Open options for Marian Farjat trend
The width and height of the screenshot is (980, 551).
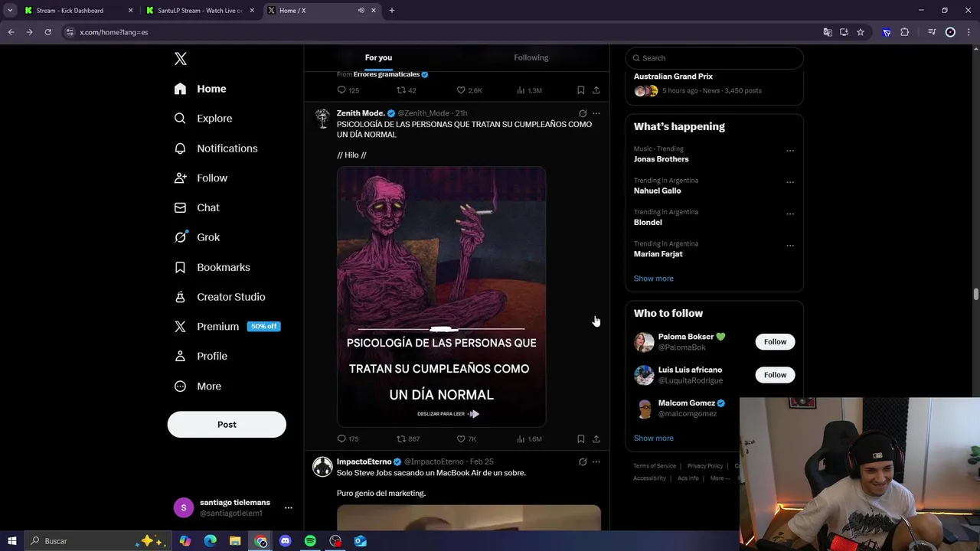790,246
